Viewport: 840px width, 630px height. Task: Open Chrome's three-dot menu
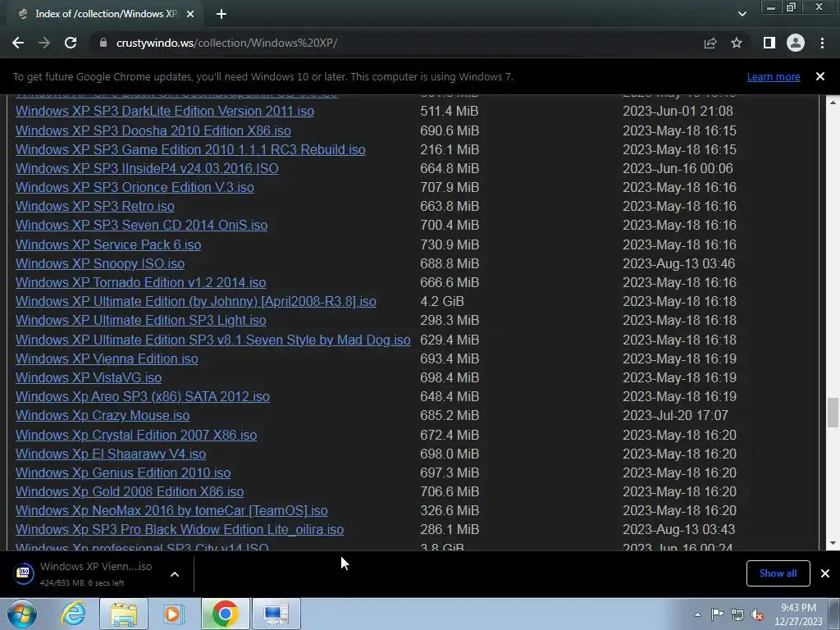822,43
